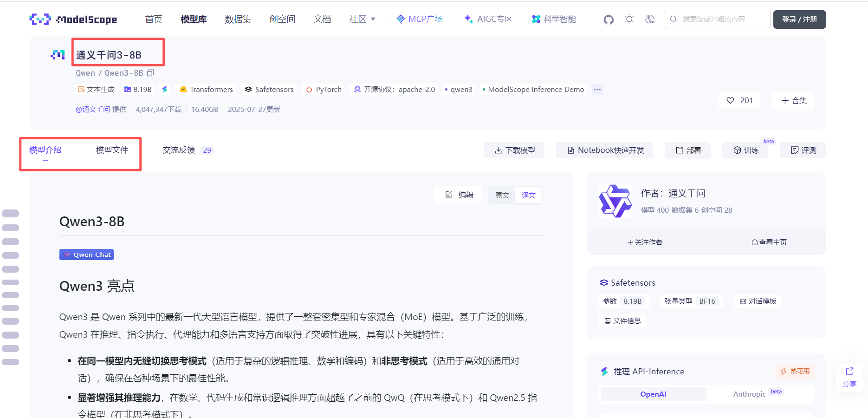The image size is (868, 418).
Task: Switch to the 模型文件 tab
Action: pyautogui.click(x=112, y=150)
